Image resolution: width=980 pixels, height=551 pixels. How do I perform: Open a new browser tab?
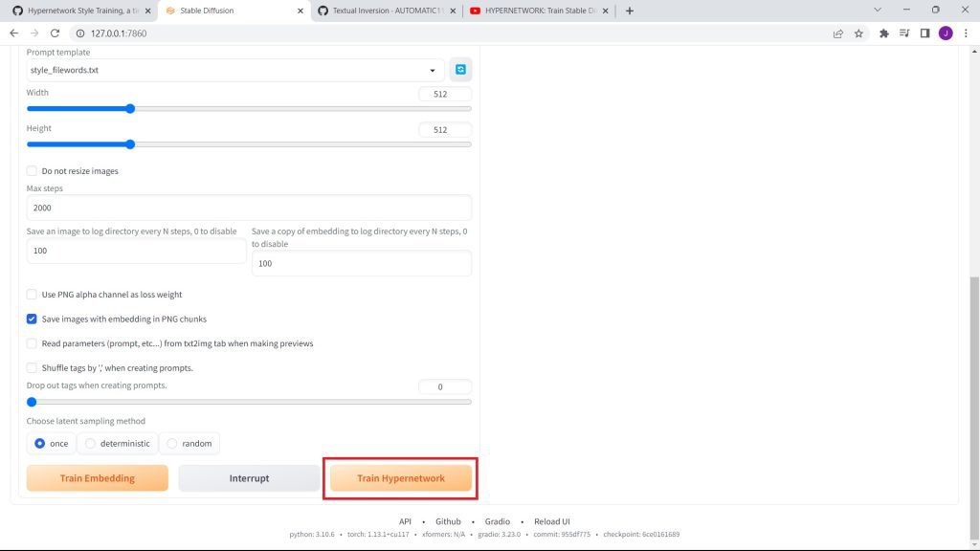(629, 11)
